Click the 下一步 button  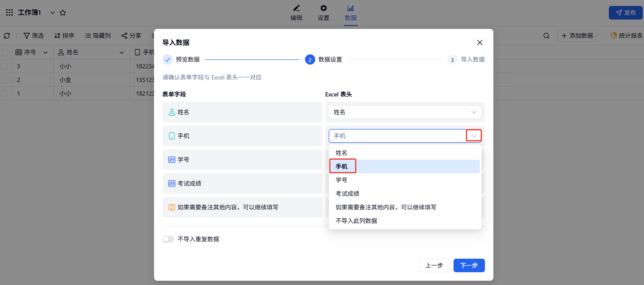point(469,265)
